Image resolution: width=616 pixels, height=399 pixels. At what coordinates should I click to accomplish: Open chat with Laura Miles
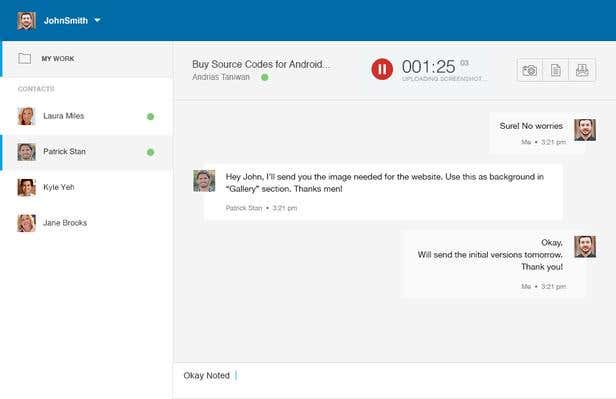[x=86, y=116]
